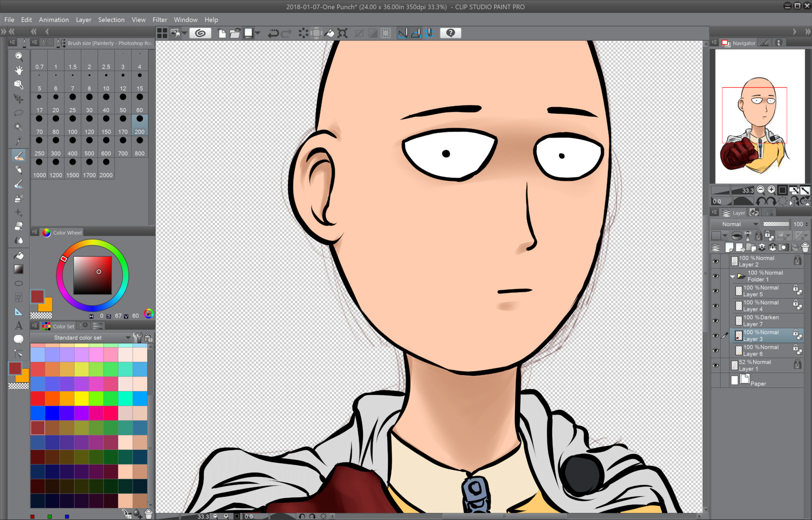Toggle visibility of Layer 3

716,336
